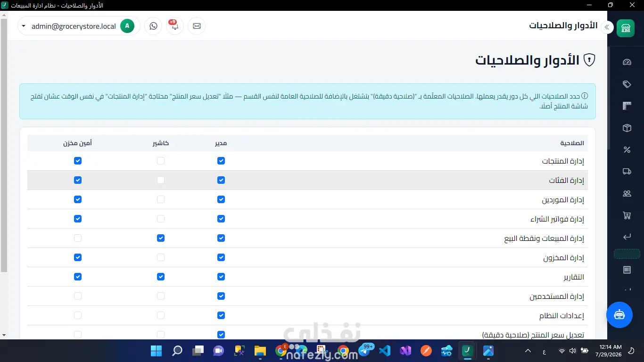Check كاشير for إدارة الموردين
Viewport: 644px width, 362px height.
[x=161, y=199]
